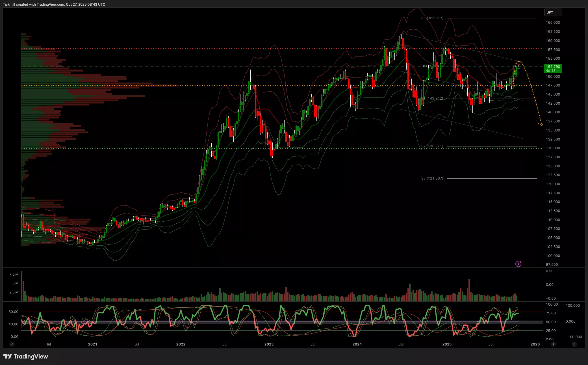The width and height of the screenshot is (588, 365).
Task: Click the green 152.790 current price label
Action: [x=553, y=68]
